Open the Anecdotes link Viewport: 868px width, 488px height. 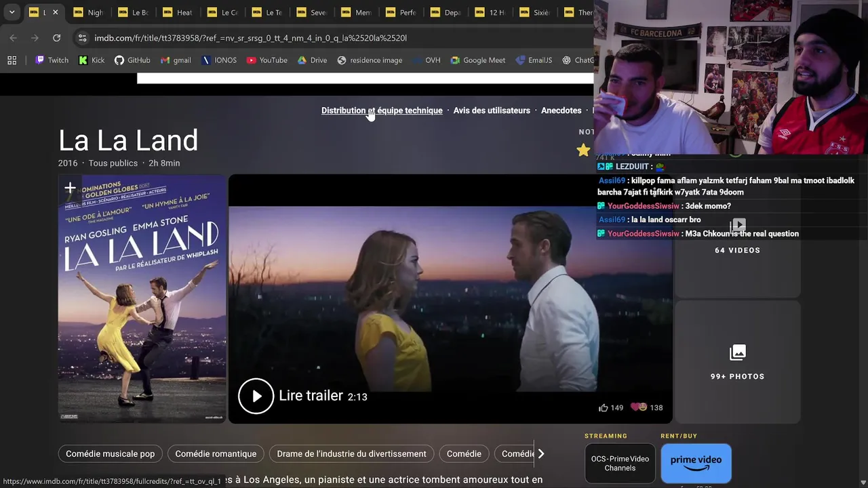[x=561, y=110]
